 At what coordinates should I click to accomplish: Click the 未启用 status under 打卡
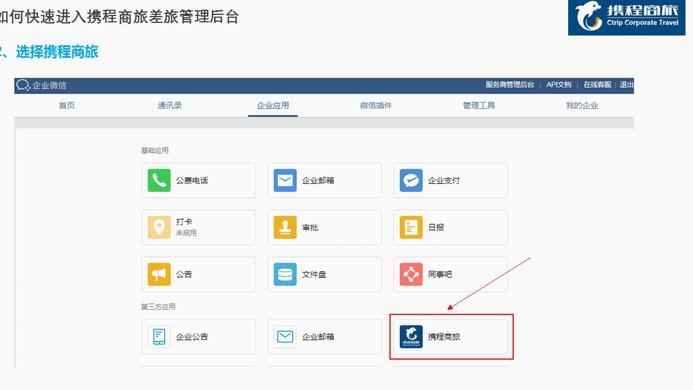click(x=186, y=233)
